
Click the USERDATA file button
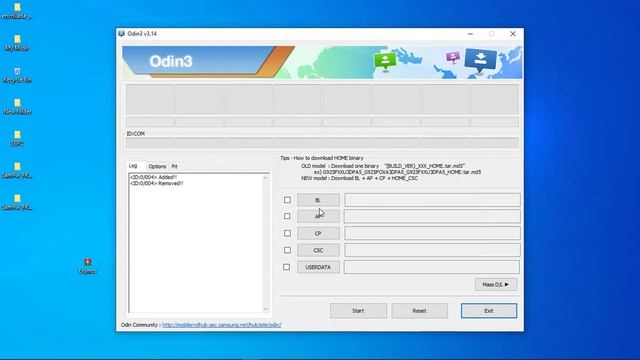pos(318,267)
